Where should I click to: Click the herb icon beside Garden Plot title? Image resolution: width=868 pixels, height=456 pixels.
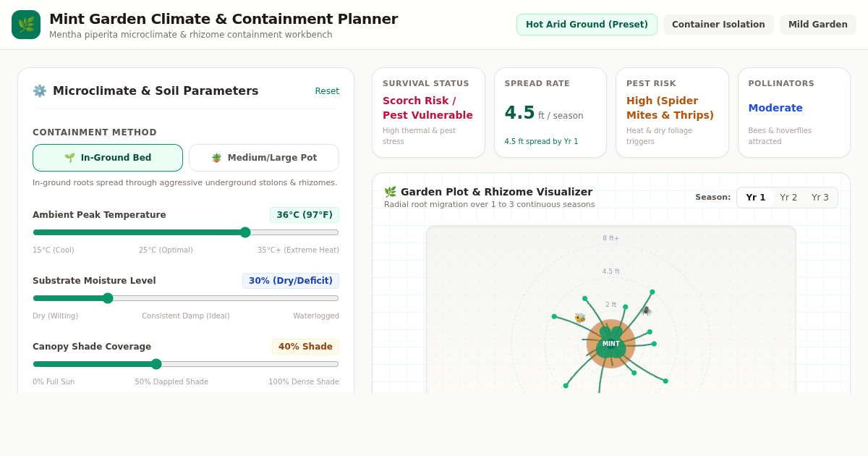tap(391, 192)
